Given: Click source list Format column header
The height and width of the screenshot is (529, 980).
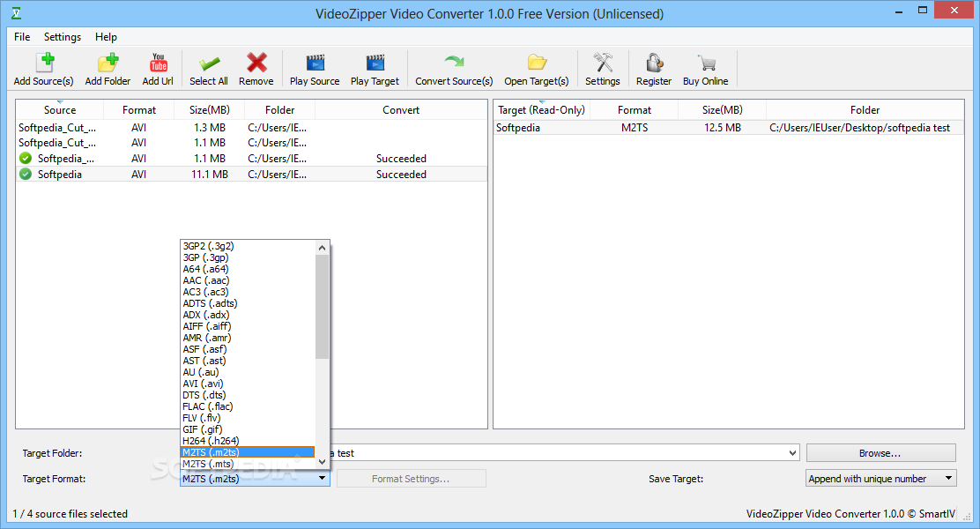Looking at the screenshot, I should tap(138, 109).
